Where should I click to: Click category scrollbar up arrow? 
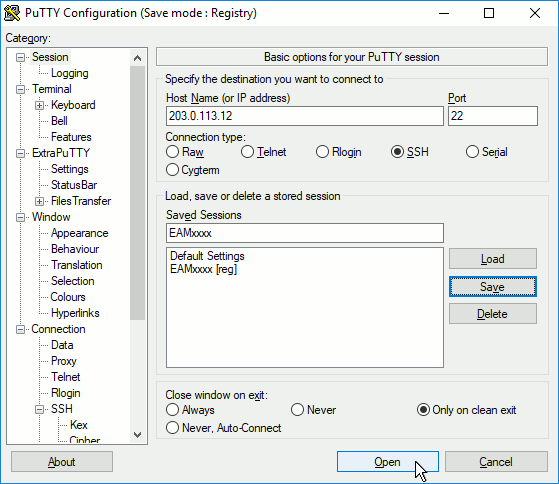point(138,58)
